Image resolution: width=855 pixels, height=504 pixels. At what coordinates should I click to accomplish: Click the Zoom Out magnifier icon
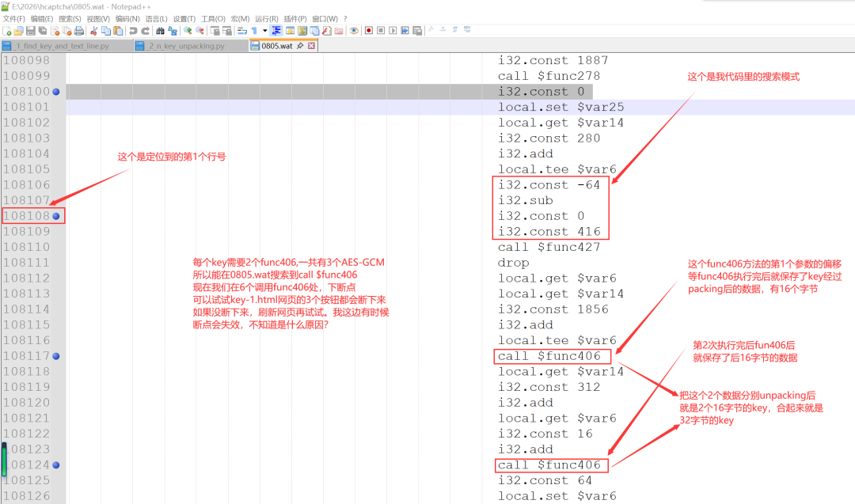(x=199, y=31)
